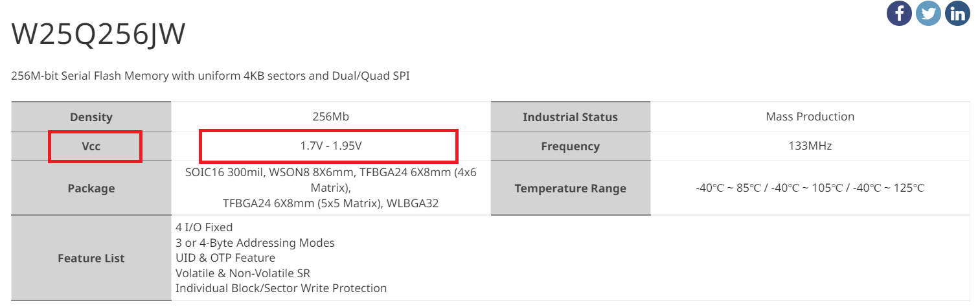Click the 256M-bit Serial Flash description text
The image size is (980, 307).
tap(211, 76)
